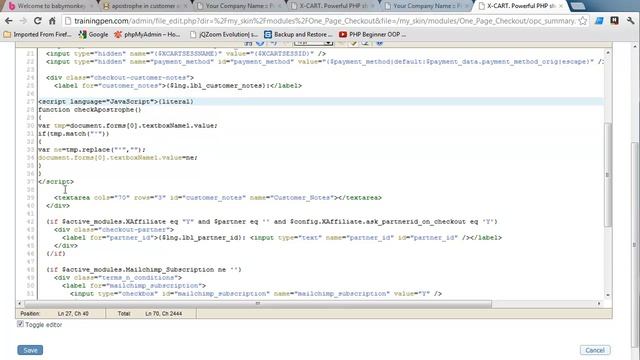Close the 'apostrophe in customer' tab
Image resolution: width=640 pixels, height=360 pixels.
186,6
